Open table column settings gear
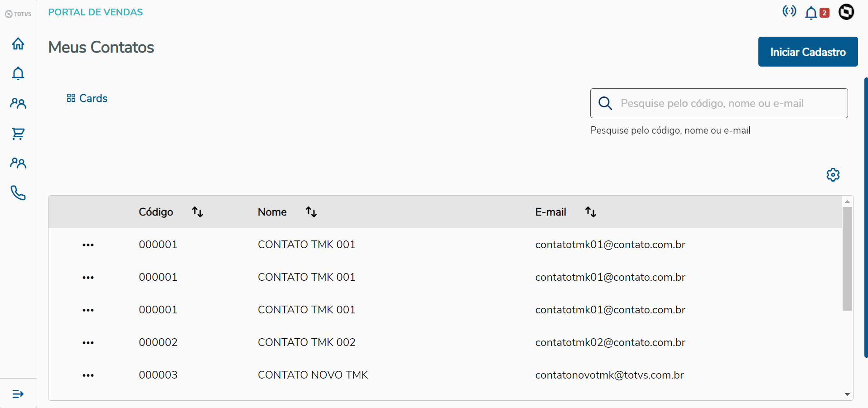This screenshot has width=868, height=408. tap(833, 175)
